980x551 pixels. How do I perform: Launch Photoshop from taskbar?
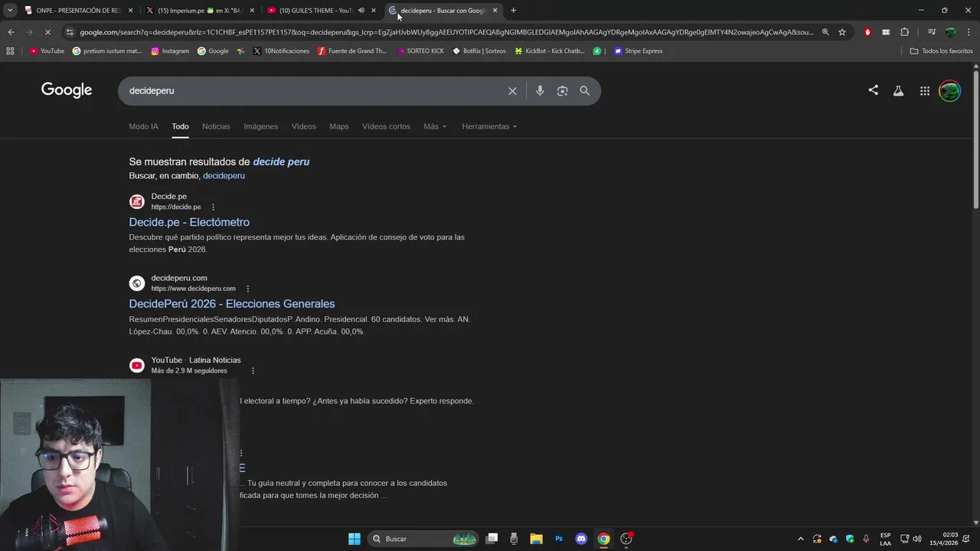(x=559, y=539)
